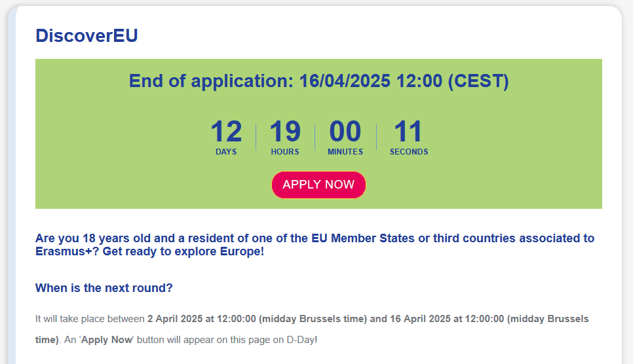The height and width of the screenshot is (364, 633).
Task: Click the 'When is the next round?' heading
Action: (x=104, y=288)
